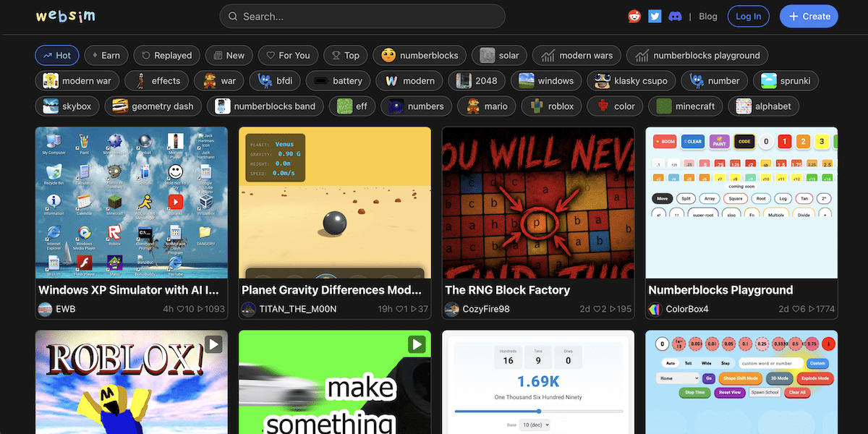Click EWB's author avatar
The image size is (868, 434).
[x=45, y=309]
